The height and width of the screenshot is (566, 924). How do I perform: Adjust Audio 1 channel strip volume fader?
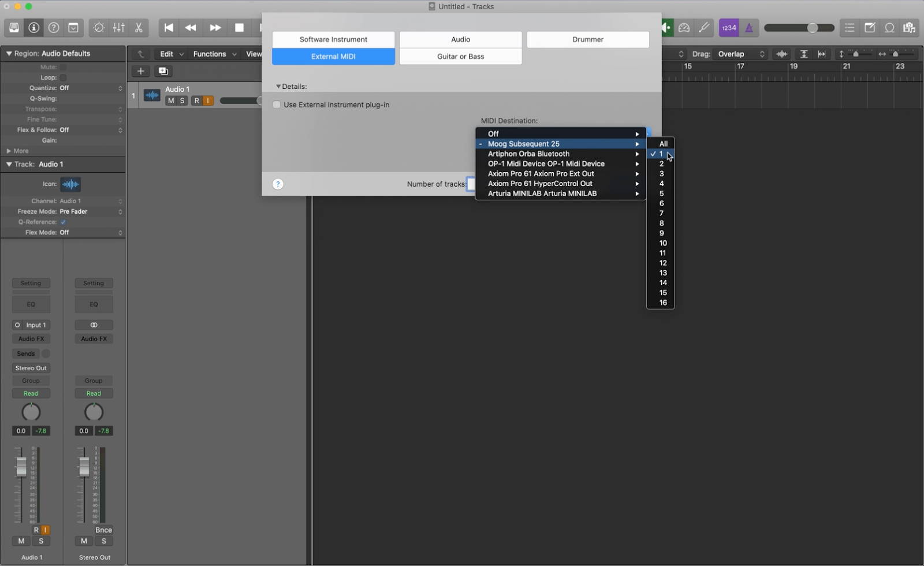pos(21,466)
